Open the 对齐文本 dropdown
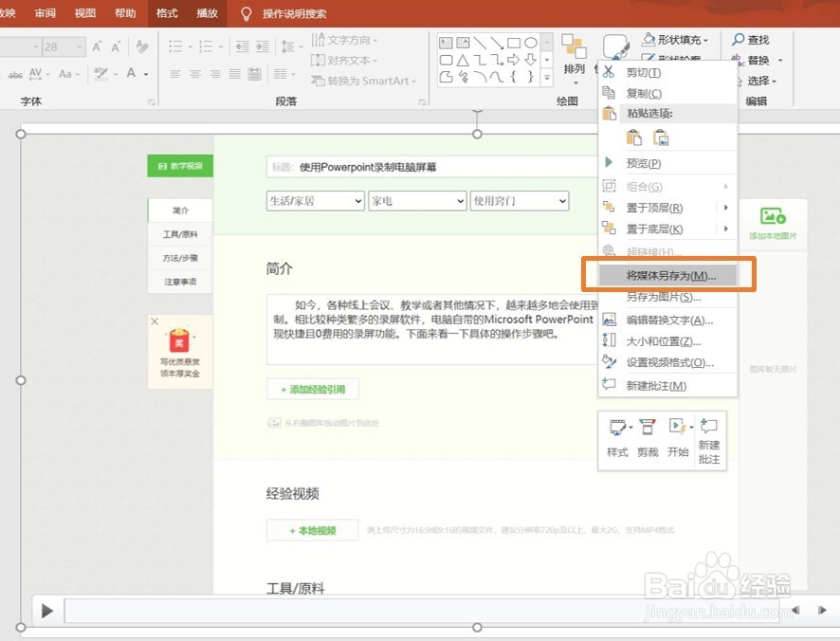840x641 pixels. click(x=344, y=60)
